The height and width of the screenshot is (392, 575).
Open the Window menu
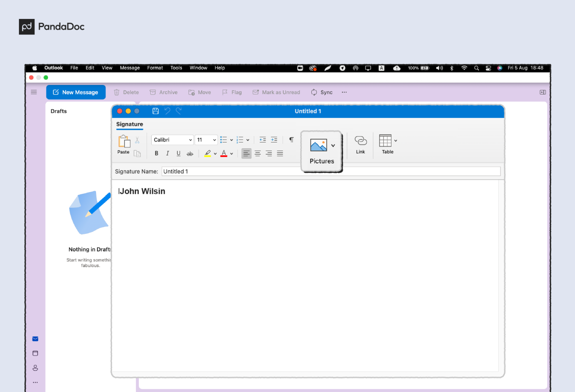(198, 68)
